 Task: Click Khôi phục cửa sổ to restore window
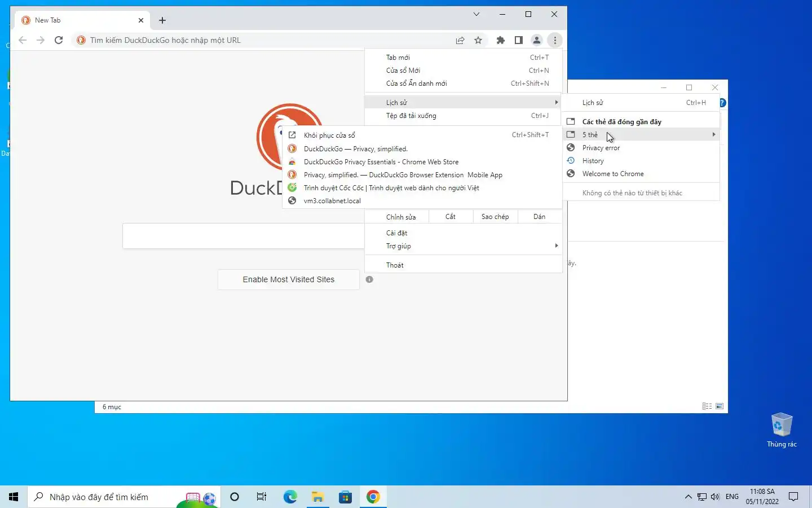[x=422, y=135]
